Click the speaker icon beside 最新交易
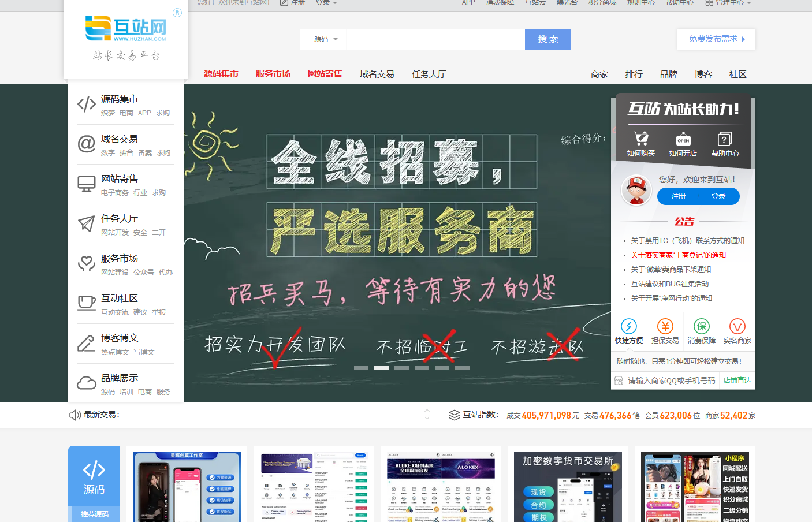Image resolution: width=812 pixels, height=522 pixels. click(75, 415)
